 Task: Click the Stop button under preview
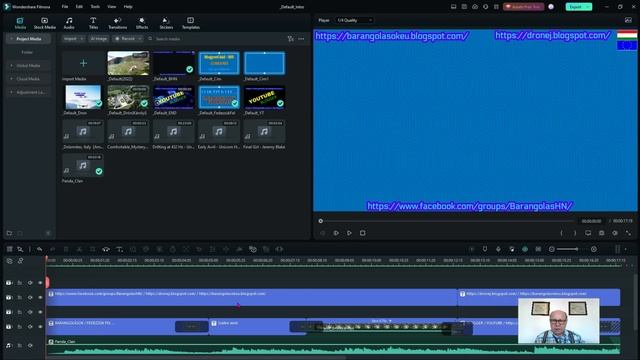pos(362,233)
